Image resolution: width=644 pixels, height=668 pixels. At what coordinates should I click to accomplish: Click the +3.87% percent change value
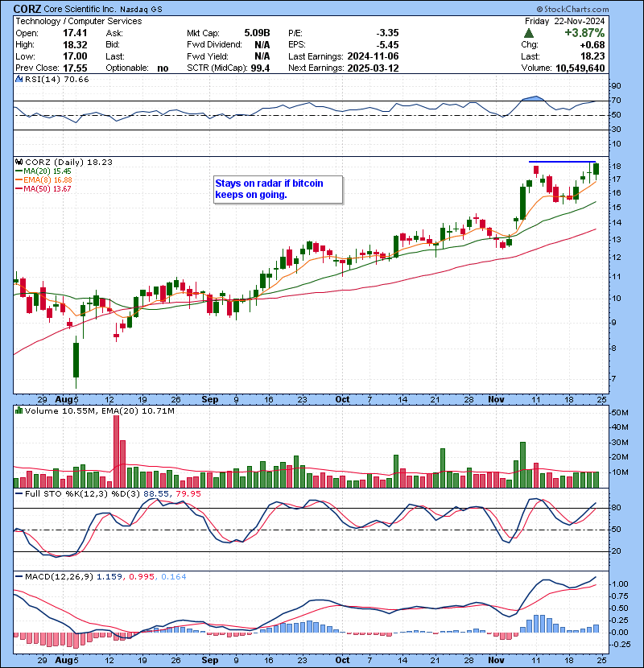coord(584,33)
